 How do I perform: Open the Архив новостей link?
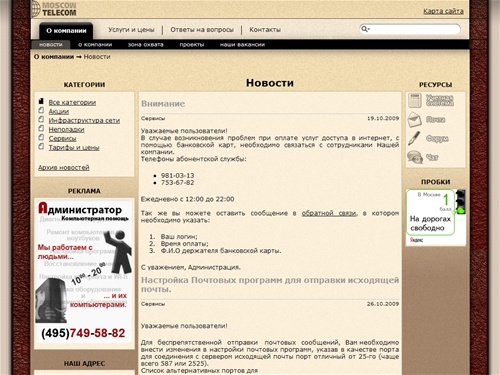(64, 167)
